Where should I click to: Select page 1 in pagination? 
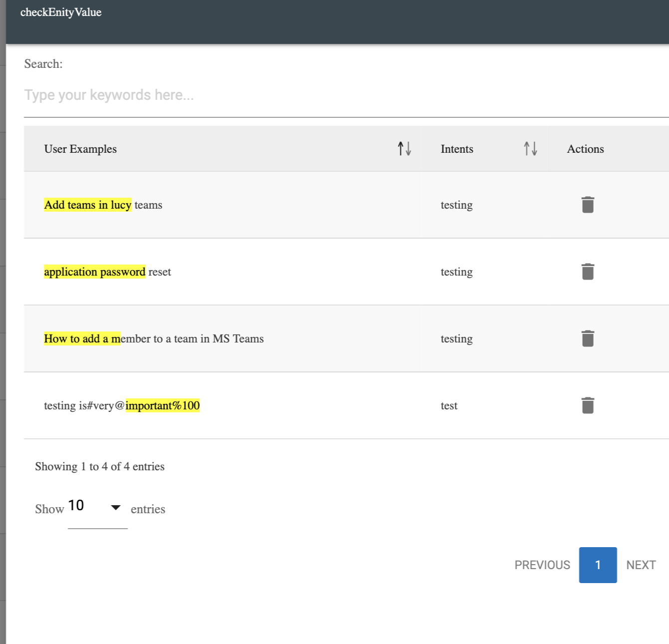tap(598, 565)
